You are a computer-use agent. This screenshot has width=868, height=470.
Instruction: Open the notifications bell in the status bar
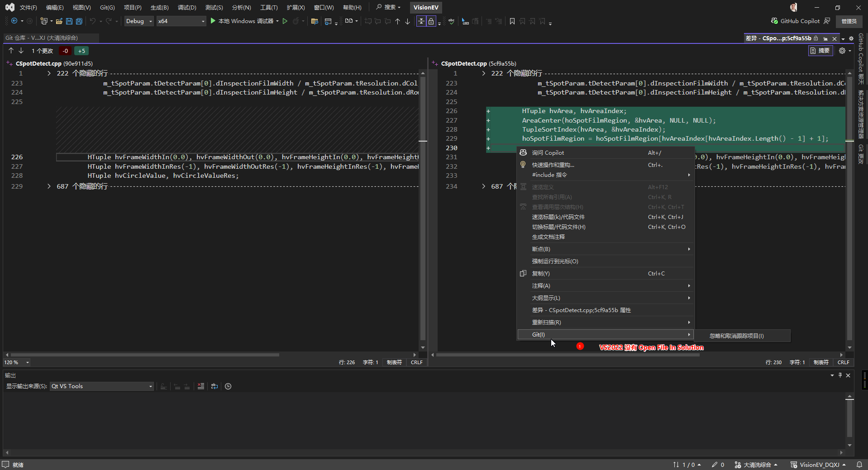(859, 465)
